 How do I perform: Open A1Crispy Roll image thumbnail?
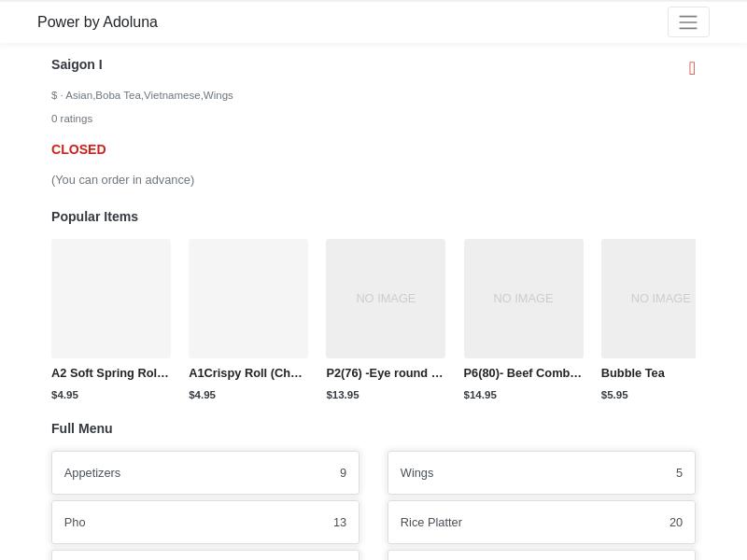pyautogui.click(x=248, y=299)
